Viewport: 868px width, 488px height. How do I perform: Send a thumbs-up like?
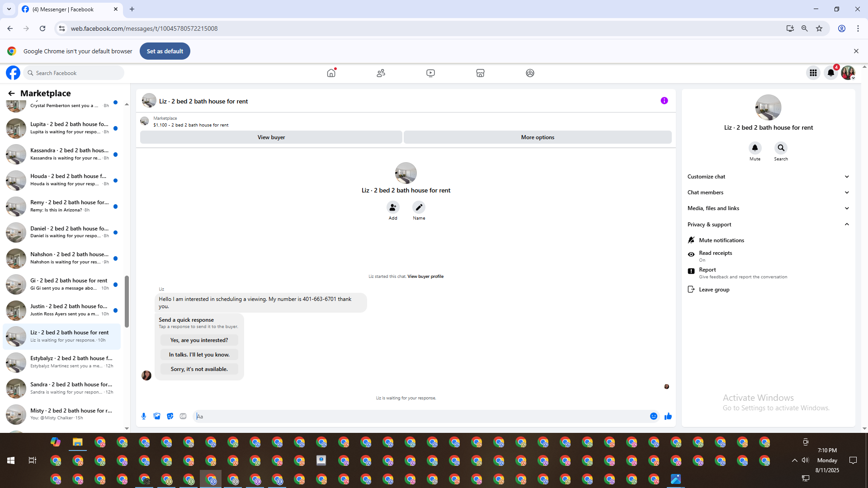(x=668, y=416)
